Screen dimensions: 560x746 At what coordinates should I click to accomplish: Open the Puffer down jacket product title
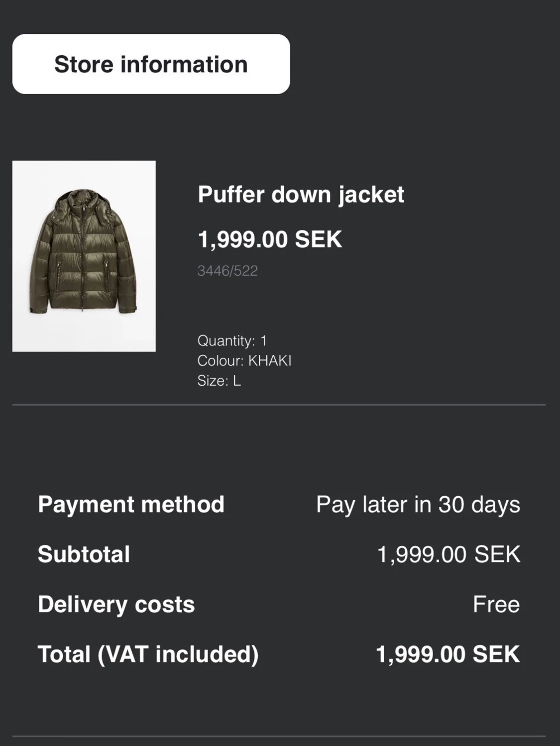click(x=301, y=195)
